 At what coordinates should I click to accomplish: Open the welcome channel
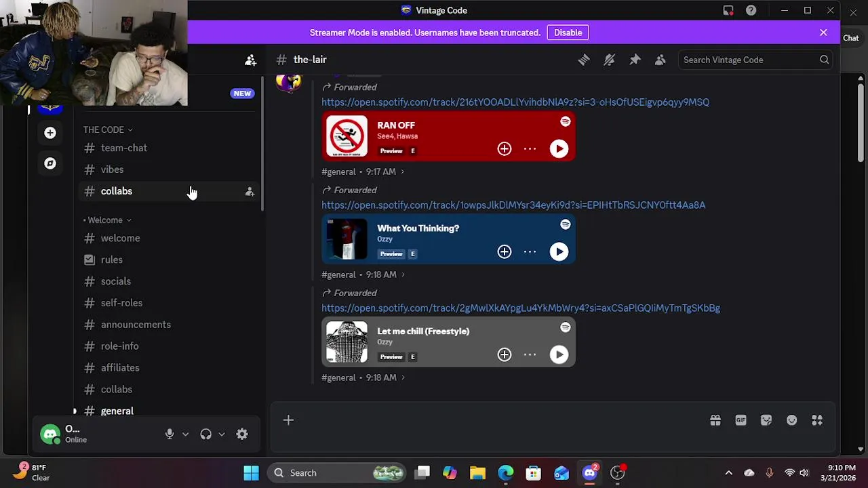[168, 239]
